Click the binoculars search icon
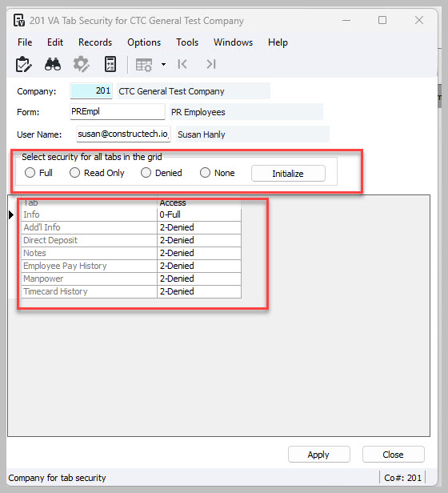The height and width of the screenshot is (493, 448). 53,64
